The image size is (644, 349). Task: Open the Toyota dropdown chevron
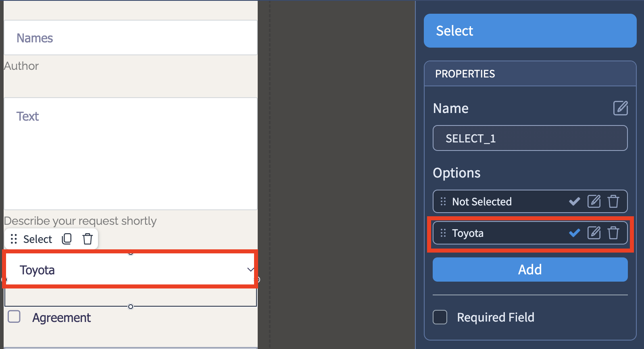250,270
